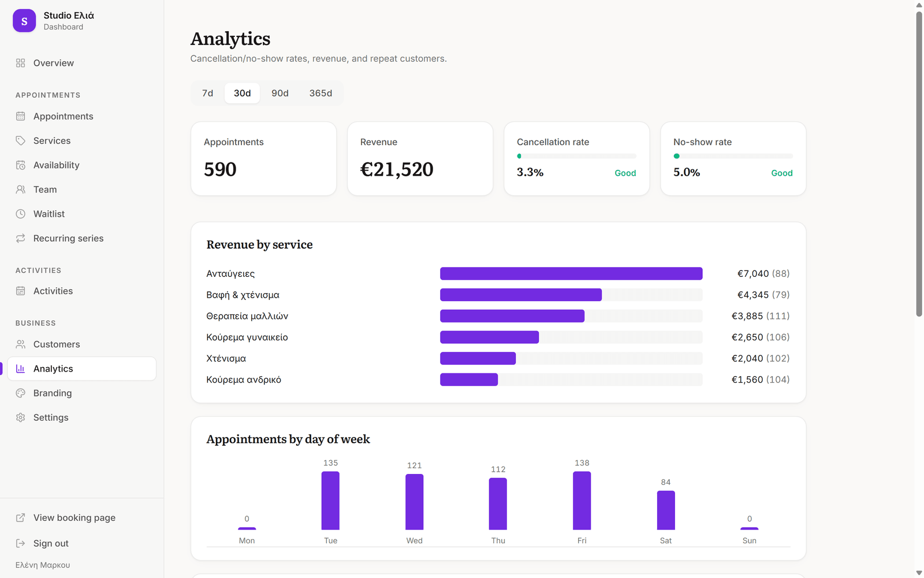Select the 30d time range tab

243,93
